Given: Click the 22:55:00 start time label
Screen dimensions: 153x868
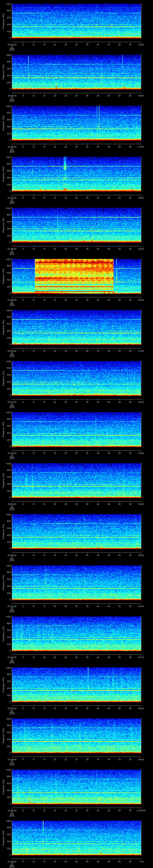Looking at the screenshot, I should 12,606.
